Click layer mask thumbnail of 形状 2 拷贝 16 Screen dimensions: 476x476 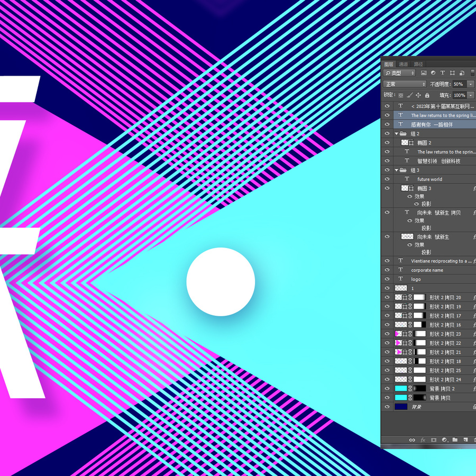pyautogui.click(x=419, y=325)
